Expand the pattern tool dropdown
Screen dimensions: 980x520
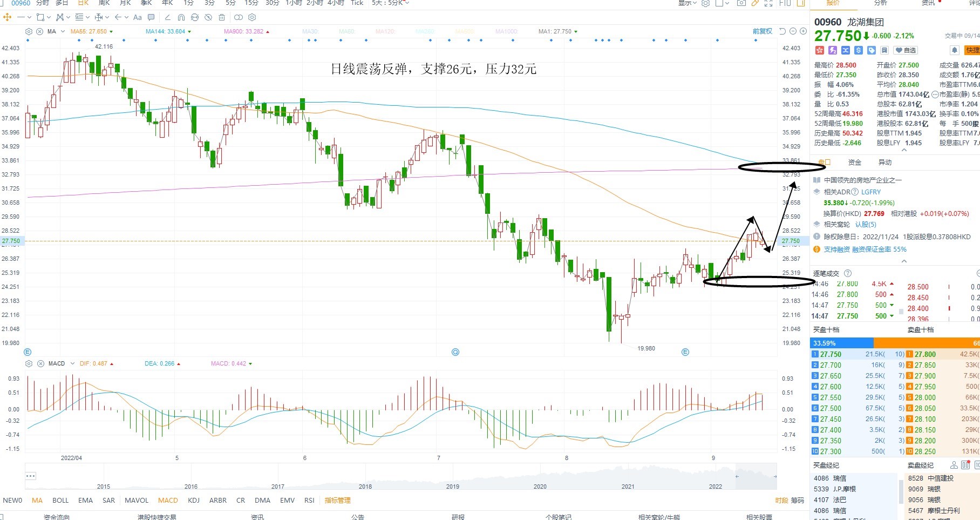point(67,17)
